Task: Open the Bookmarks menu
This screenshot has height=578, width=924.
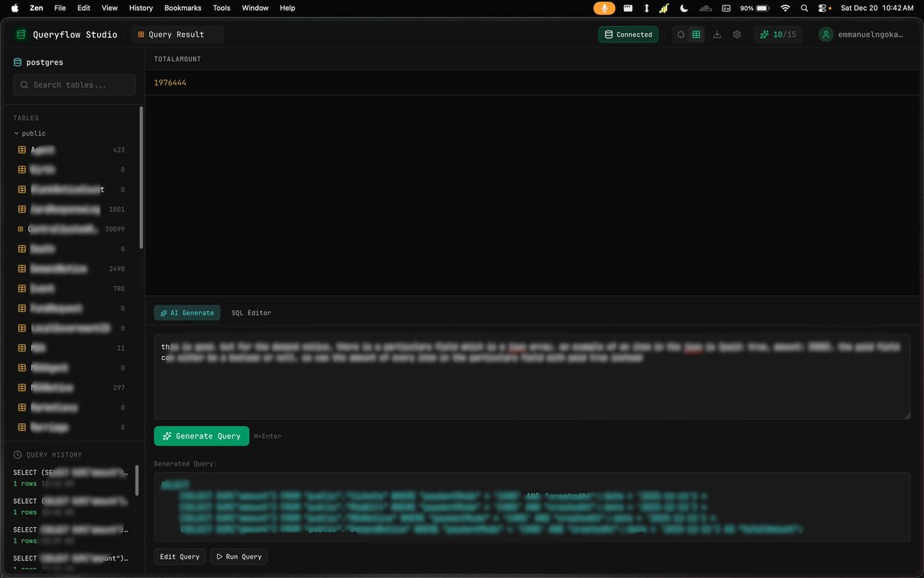Action: 182,8
